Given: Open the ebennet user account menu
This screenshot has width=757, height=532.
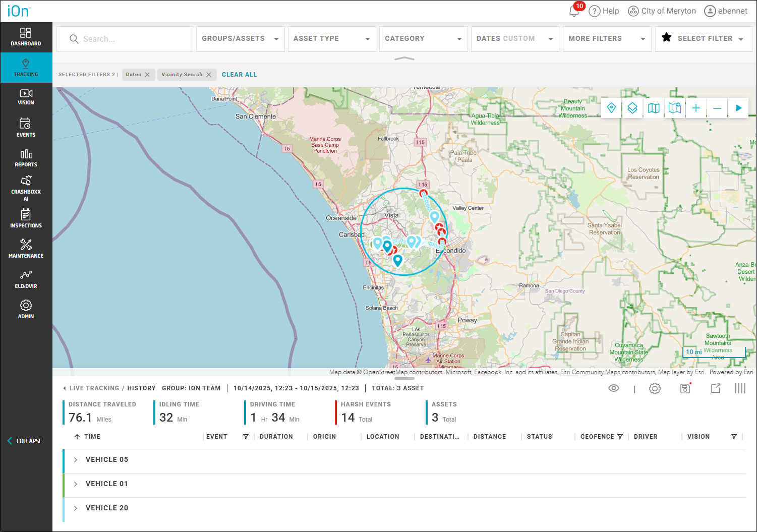Looking at the screenshot, I should (x=726, y=11).
